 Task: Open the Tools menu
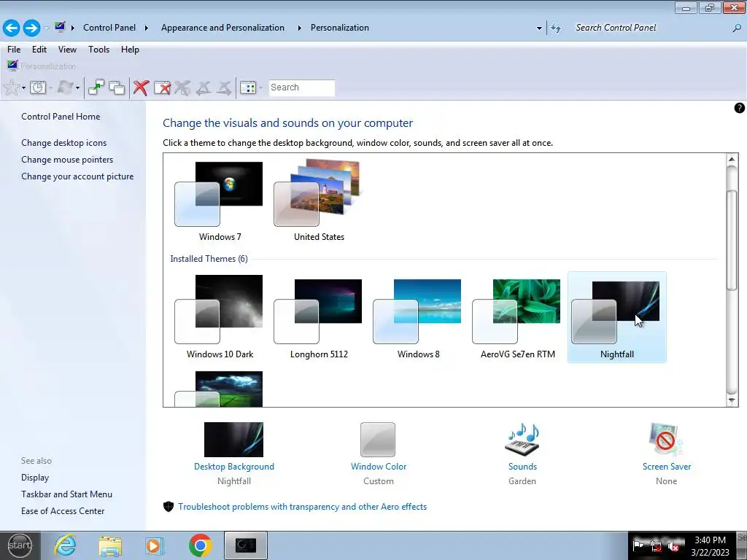[x=98, y=50]
